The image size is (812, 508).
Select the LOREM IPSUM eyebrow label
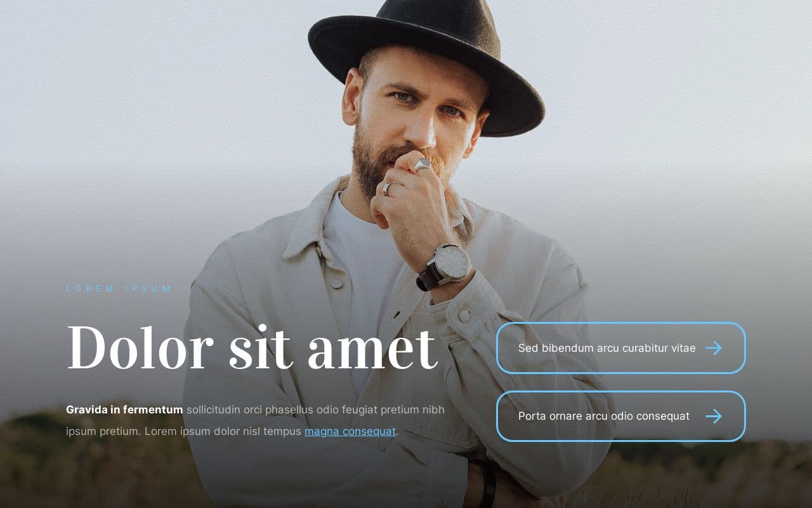point(119,289)
